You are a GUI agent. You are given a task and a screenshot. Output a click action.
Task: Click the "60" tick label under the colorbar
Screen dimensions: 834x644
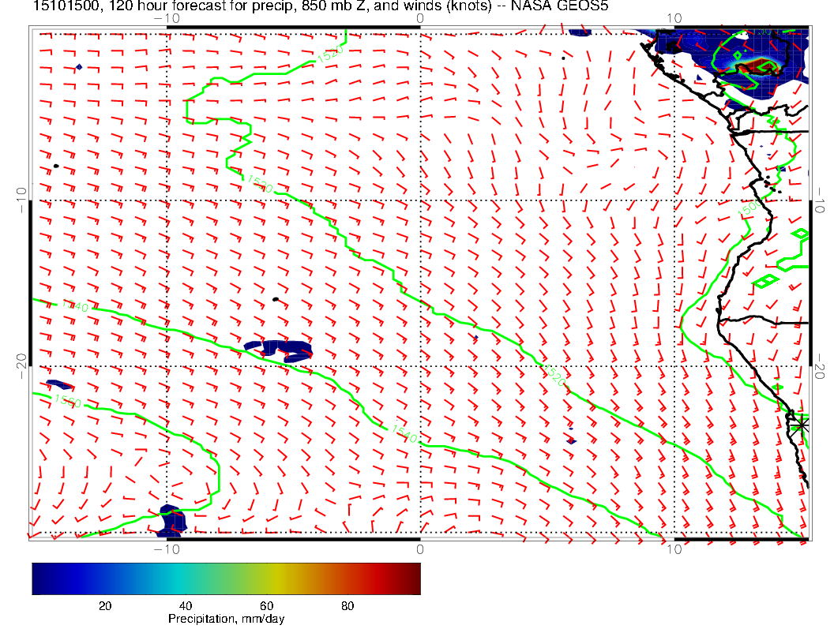point(266,606)
